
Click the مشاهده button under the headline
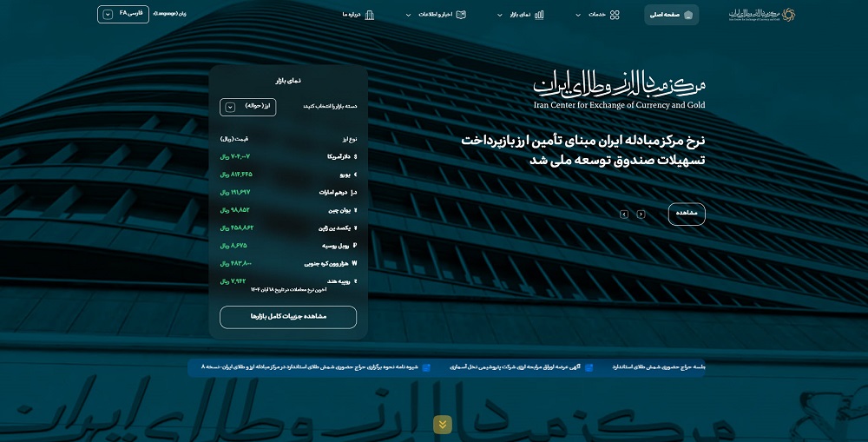click(687, 214)
